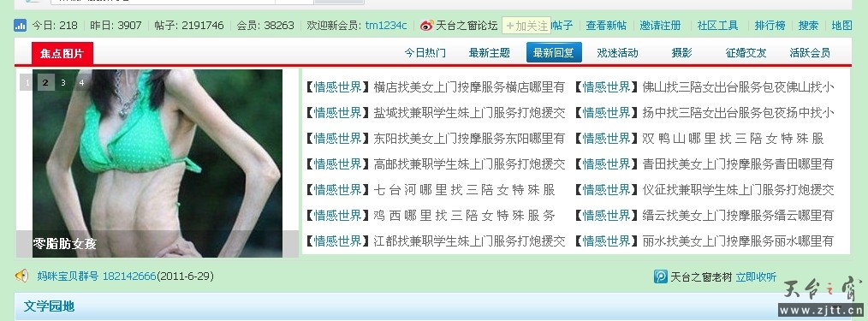
Task: Show slide 4 in the focus slideshow
Action: pyautogui.click(x=82, y=82)
